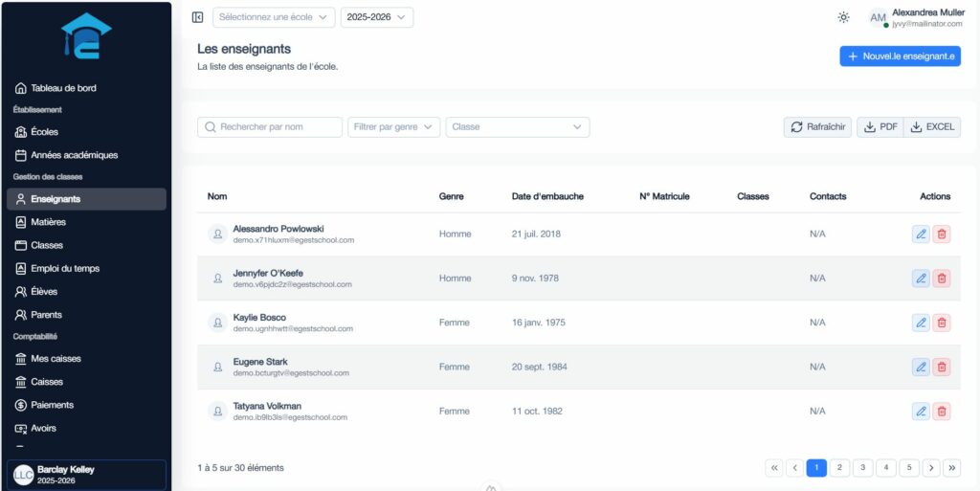
Task: Open the Classe filter dropdown
Action: pos(518,126)
